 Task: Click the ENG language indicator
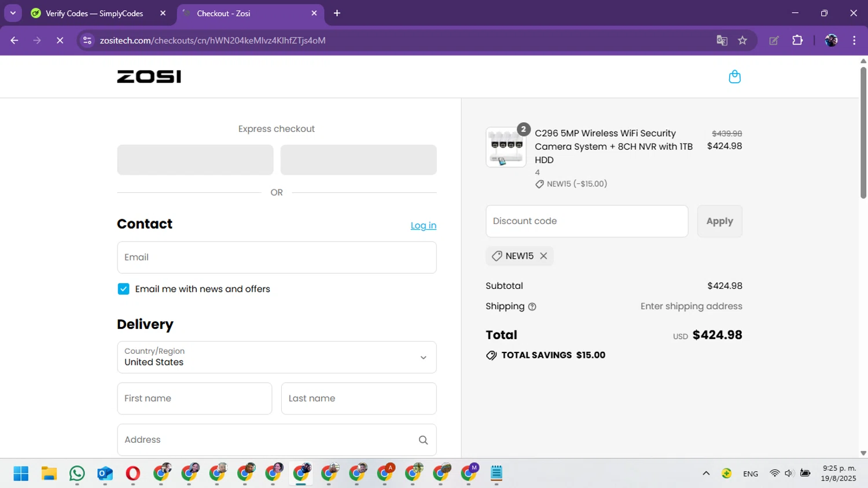pos(751,474)
